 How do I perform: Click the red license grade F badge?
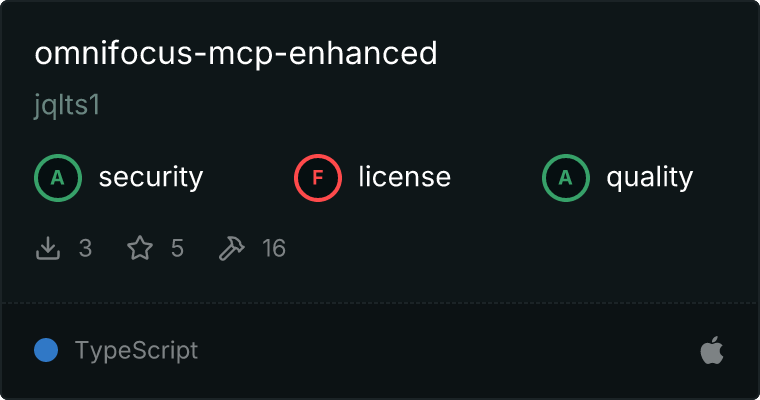click(318, 178)
